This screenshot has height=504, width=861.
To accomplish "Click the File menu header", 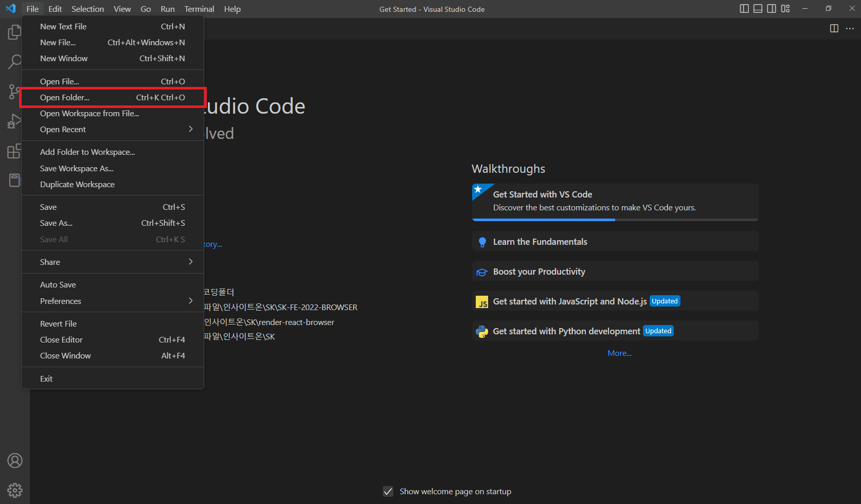I will [x=32, y=9].
